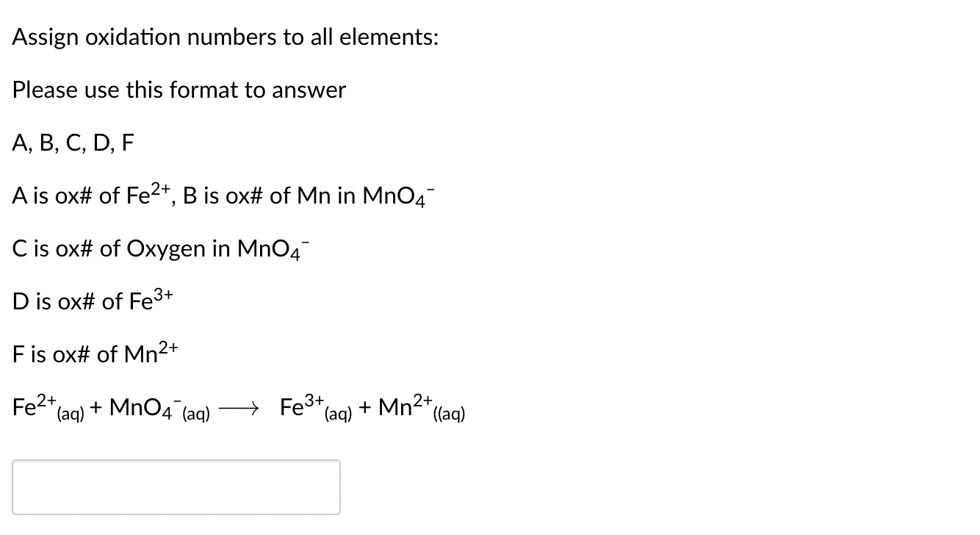Click the text 'F is ox# of Mn2+'
Image resolution: width=980 pixels, height=535 pixels.
tap(93, 354)
